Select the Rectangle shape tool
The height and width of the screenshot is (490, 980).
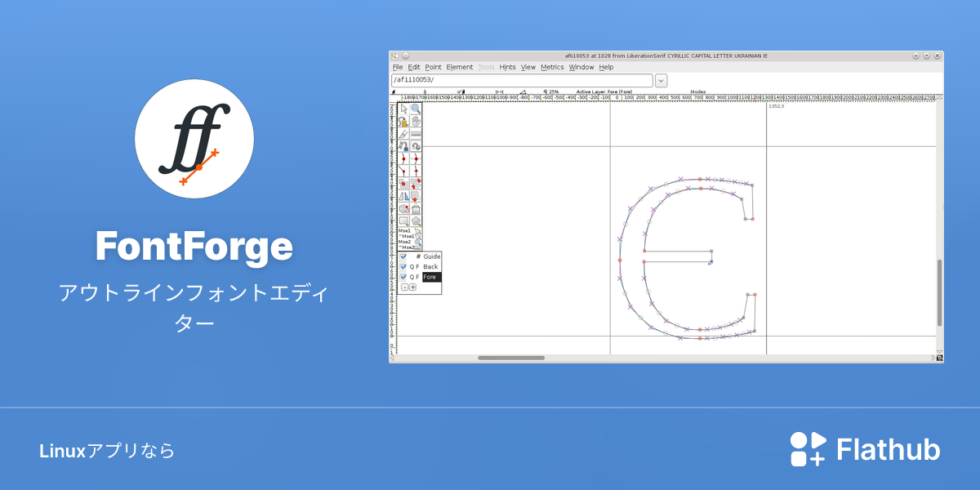click(403, 220)
